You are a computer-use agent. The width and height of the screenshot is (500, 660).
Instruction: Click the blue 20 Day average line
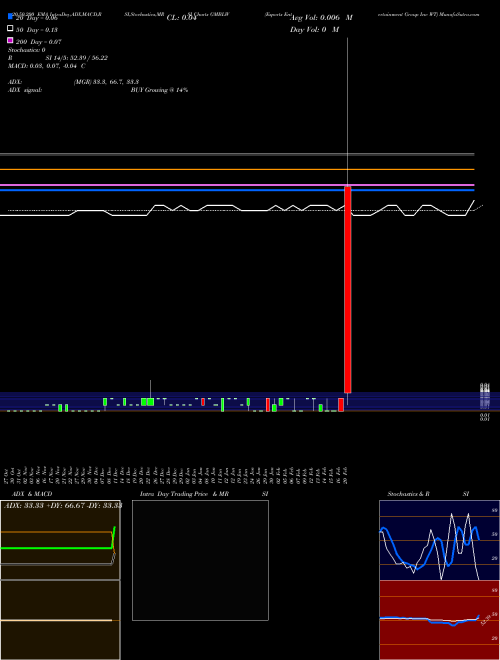237,190
